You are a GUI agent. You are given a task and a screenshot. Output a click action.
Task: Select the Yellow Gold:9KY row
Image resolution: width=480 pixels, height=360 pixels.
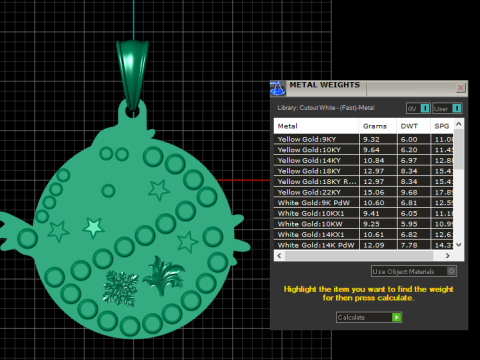(x=364, y=139)
